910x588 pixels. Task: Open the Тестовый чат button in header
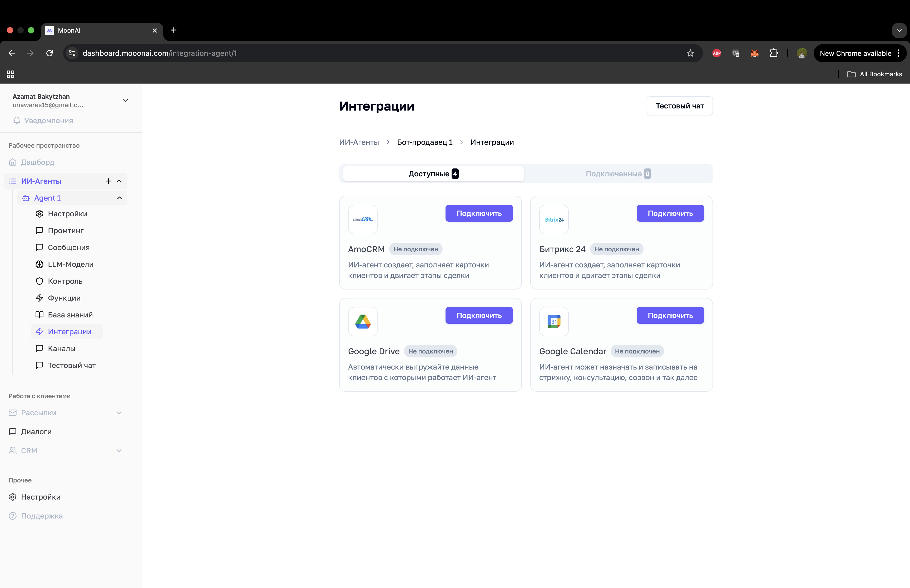[679, 106]
